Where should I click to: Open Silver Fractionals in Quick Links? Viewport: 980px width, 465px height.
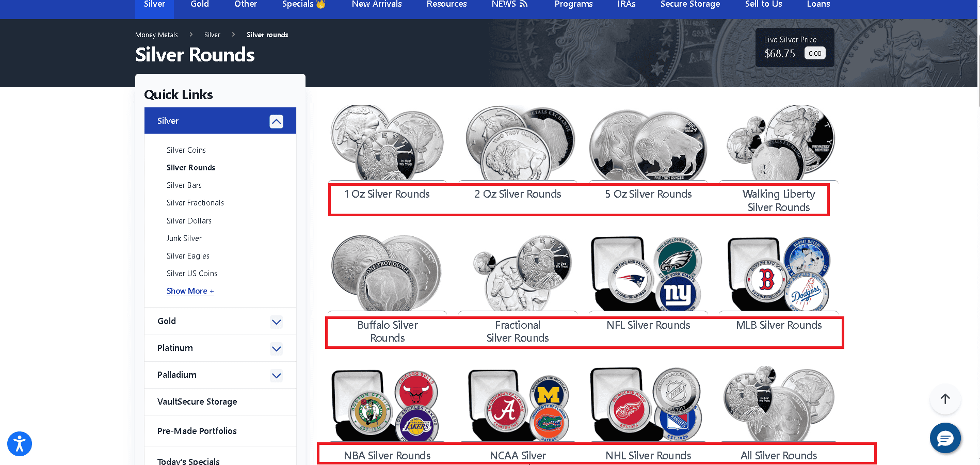[x=195, y=203]
